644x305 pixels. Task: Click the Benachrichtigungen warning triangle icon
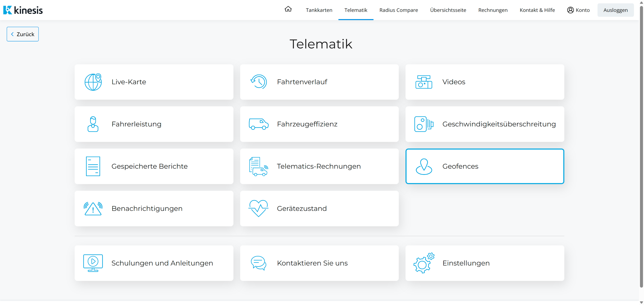tap(93, 209)
